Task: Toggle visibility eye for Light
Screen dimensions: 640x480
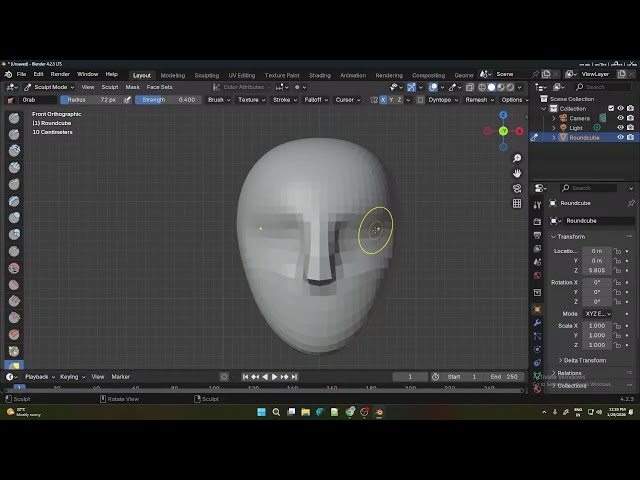Action: pos(620,128)
